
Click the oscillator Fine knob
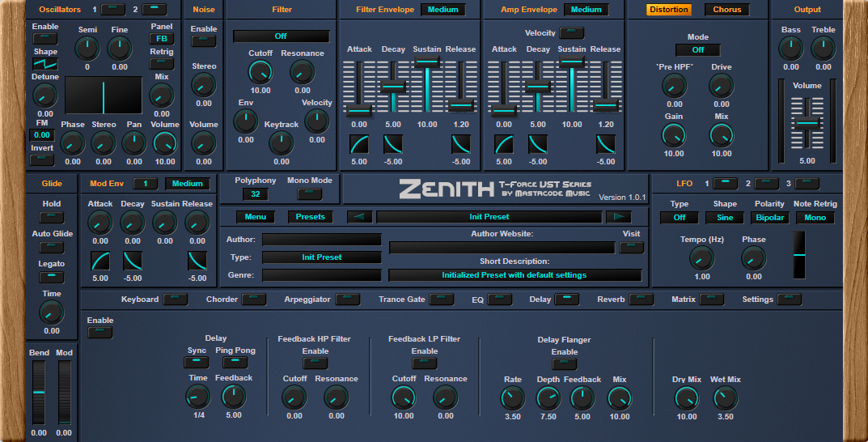tap(120, 49)
